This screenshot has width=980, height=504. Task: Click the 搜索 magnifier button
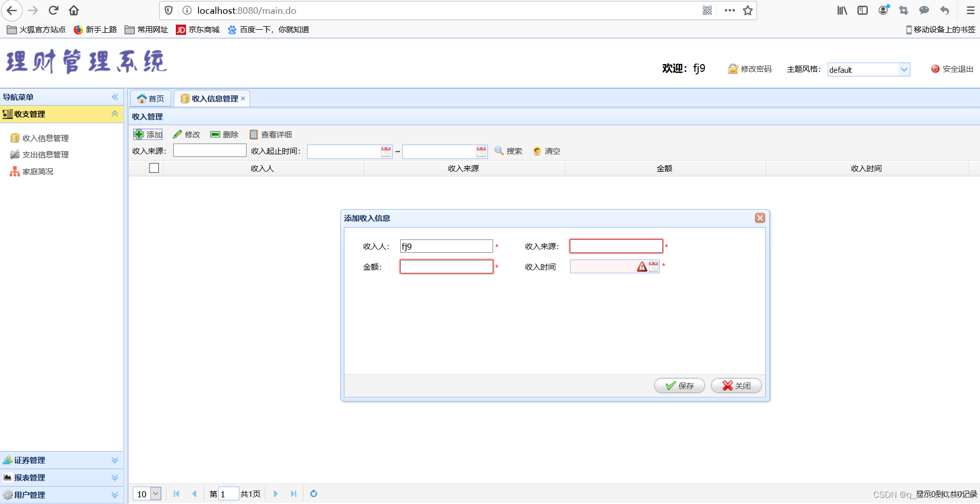[x=508, y=151]
